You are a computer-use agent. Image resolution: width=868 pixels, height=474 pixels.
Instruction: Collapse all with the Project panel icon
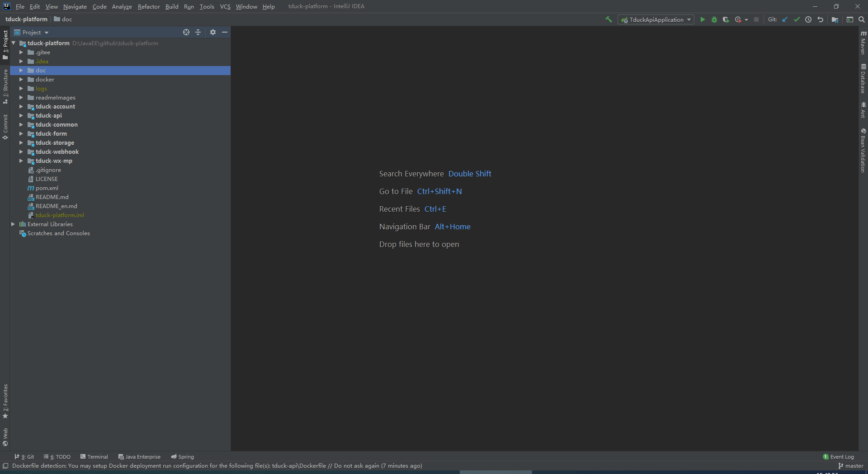click(198, 32)
